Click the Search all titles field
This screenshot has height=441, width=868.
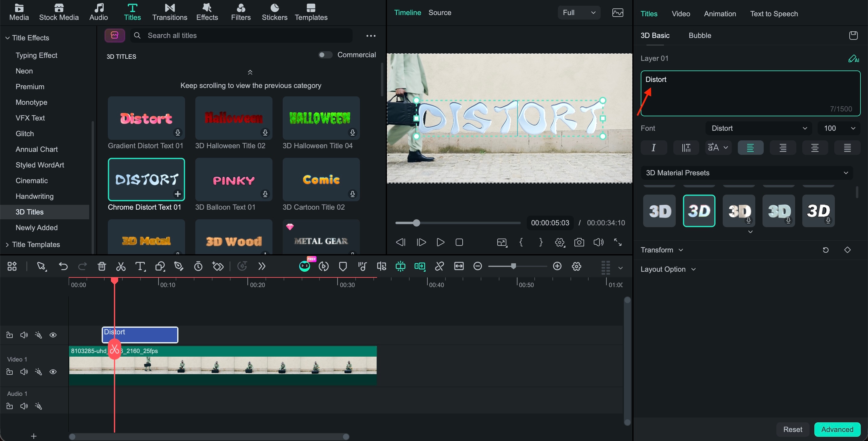click(241, 36)
